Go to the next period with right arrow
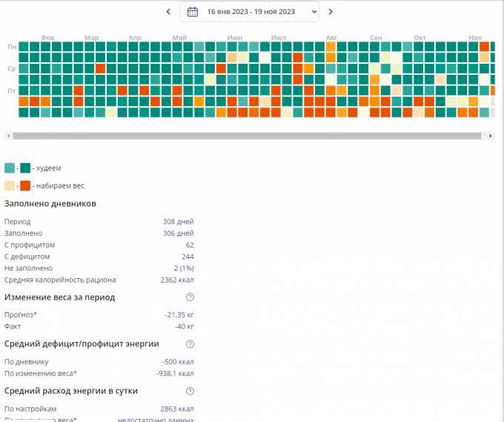 pyautogui.click(x=331, y=12)
